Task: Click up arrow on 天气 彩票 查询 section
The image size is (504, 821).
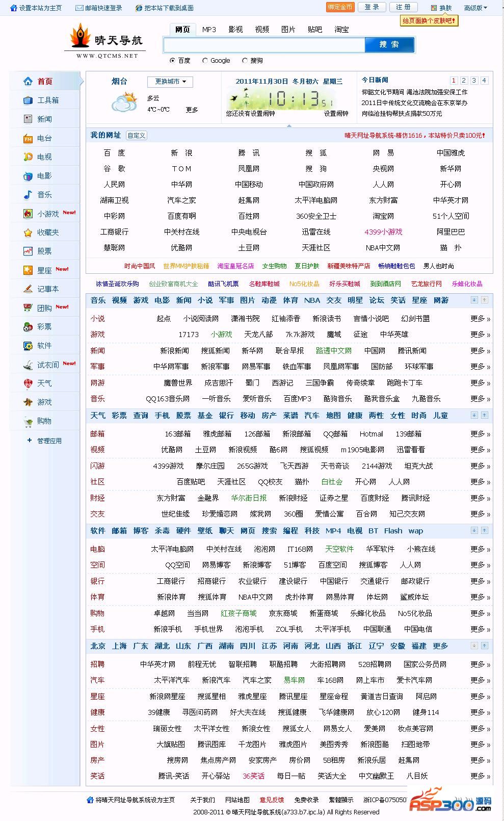Action: pos(484,415)
